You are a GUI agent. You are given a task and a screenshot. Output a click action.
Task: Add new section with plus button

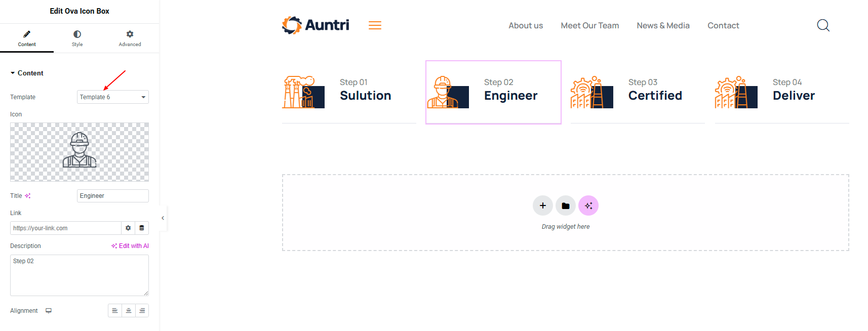pyautogui.click(x=543, y=205)
